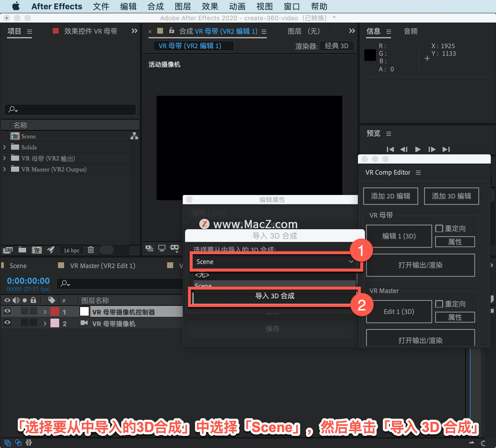Screen dimensions: 496x448
Task: Click the red label swatch of layer 1
Action: pyautogui.click(x=55, y=311)
